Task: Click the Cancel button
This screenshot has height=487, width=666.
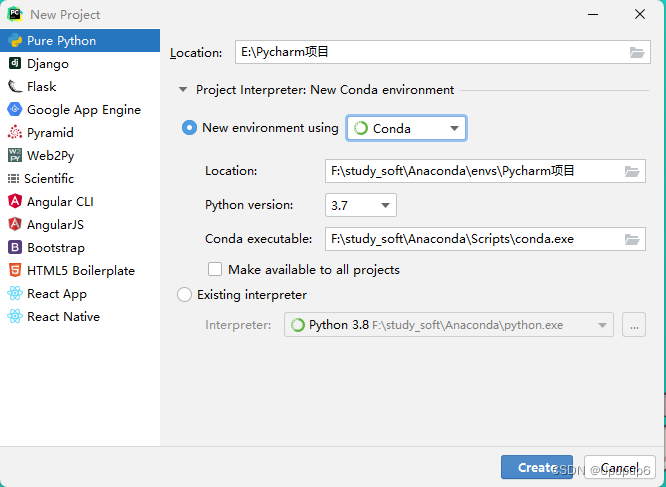Action: point(620,467)
